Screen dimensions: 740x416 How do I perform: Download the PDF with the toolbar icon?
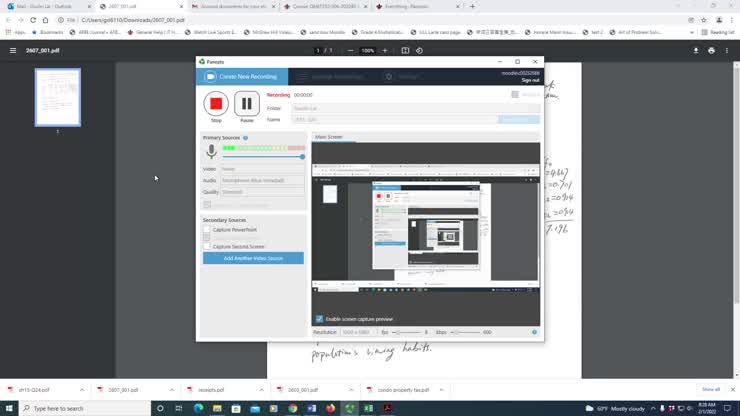click(695, 50)
